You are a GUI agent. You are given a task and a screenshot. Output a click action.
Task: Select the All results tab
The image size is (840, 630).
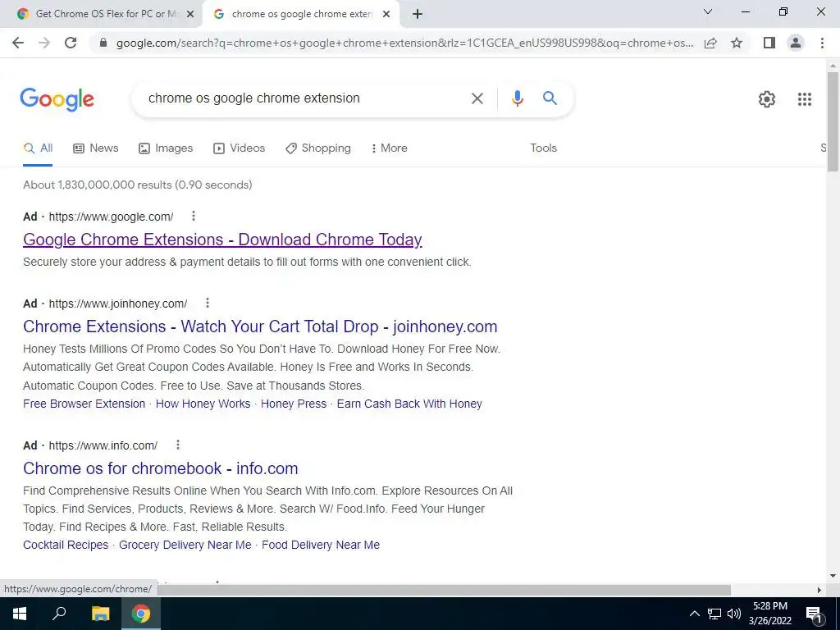coord(38,148)
